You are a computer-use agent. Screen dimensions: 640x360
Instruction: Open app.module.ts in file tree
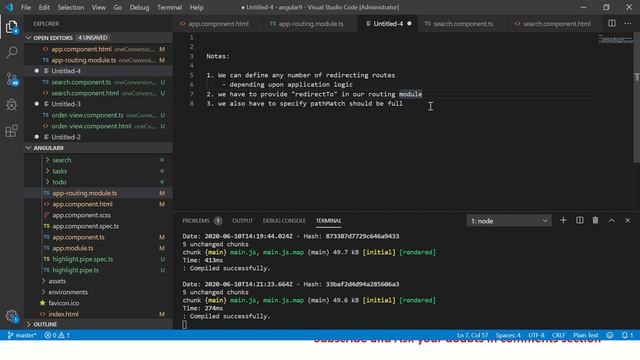[x=98, y=248]
